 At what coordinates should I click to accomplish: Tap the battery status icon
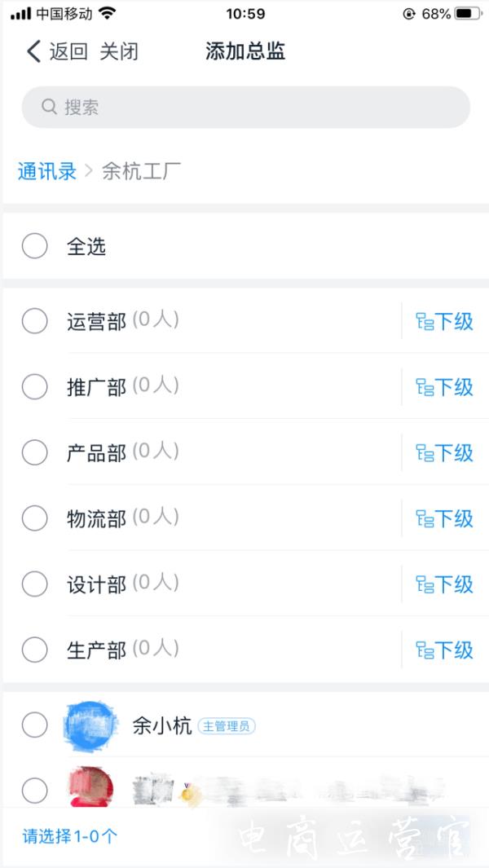tap(467, 14)
